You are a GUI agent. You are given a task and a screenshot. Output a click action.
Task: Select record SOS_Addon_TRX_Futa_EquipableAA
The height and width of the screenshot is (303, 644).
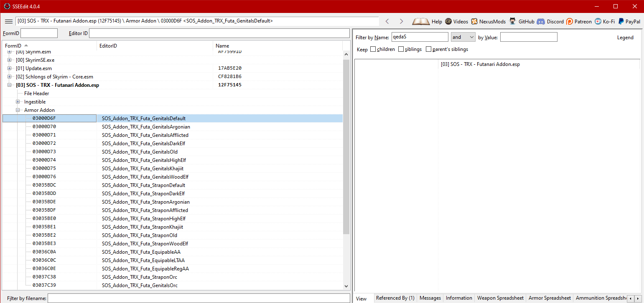click(172, 252)
